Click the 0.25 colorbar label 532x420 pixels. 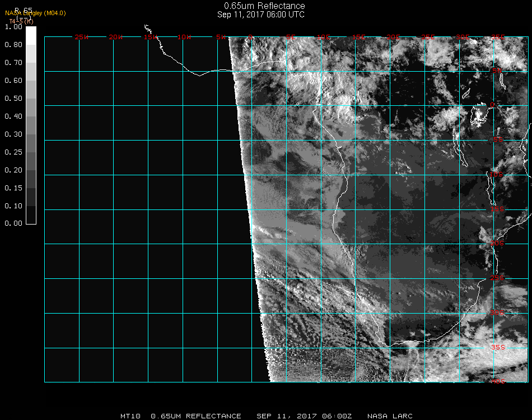click(13, 152)
